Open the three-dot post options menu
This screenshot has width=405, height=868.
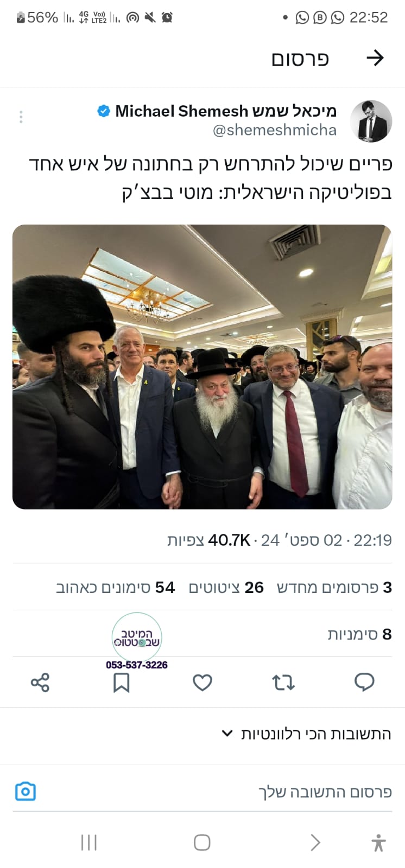point(21,117)
